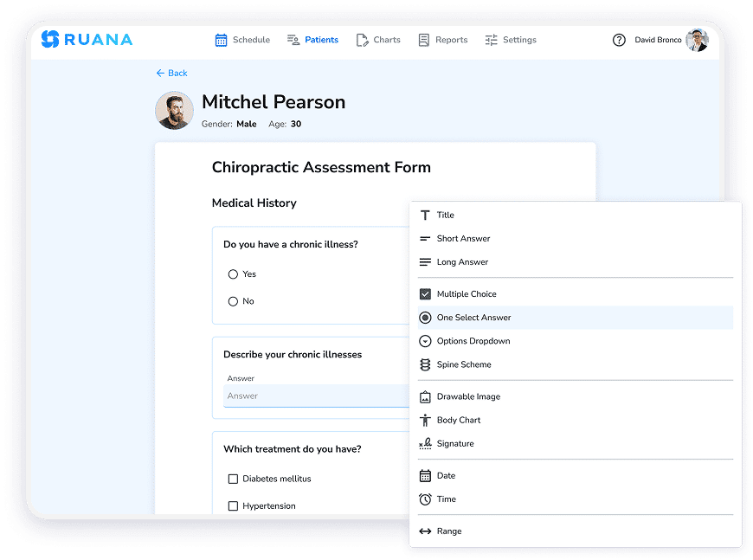Choose Title from the field menu

[576, 216]
